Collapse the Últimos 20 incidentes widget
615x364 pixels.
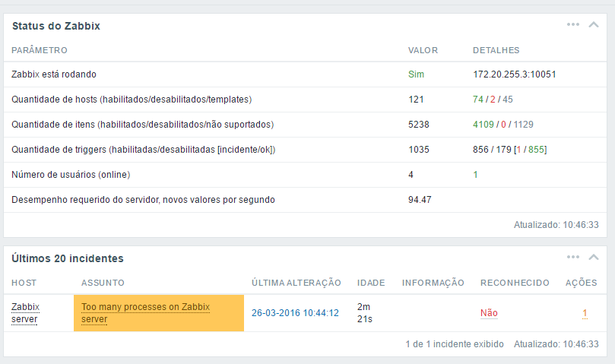coord(594,258)
